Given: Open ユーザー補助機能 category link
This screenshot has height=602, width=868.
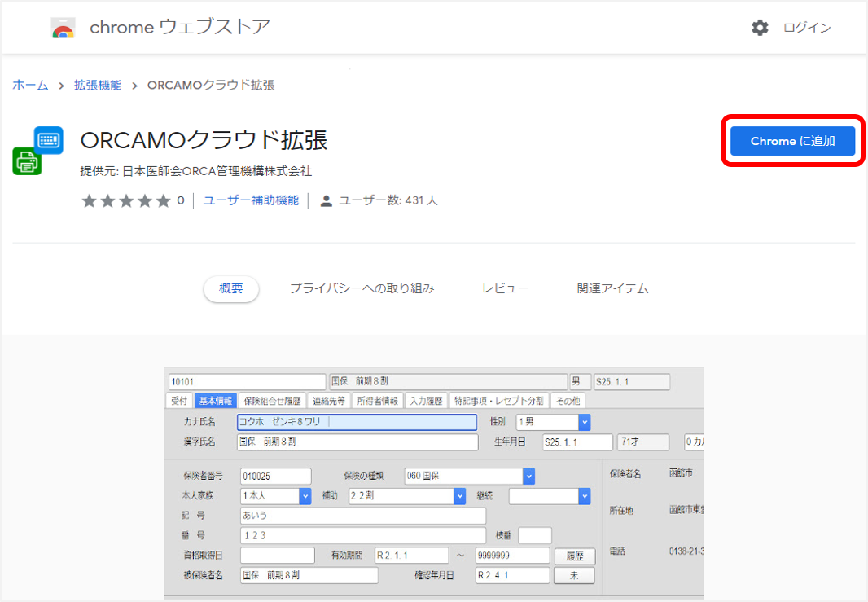Looking at the screenshot, I should point(251,200).
